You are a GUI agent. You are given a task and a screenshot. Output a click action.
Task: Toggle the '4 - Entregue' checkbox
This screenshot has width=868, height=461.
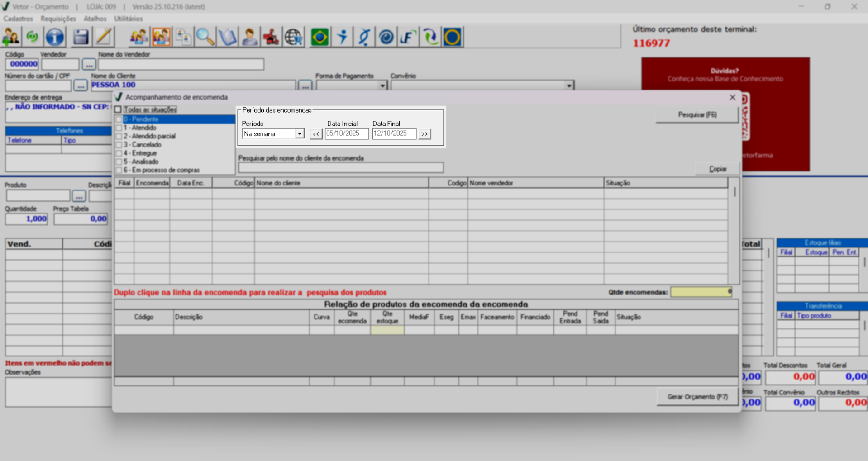point(119,153)
